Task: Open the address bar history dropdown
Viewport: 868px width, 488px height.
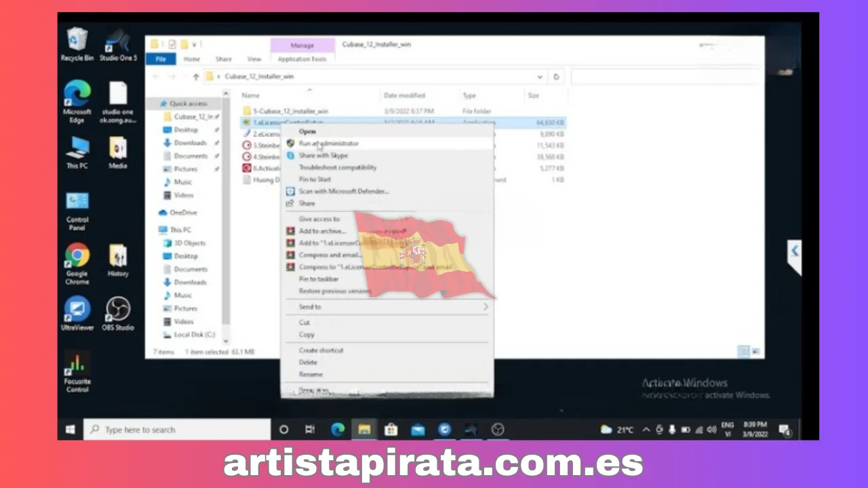Action: (x=540, y=77)
